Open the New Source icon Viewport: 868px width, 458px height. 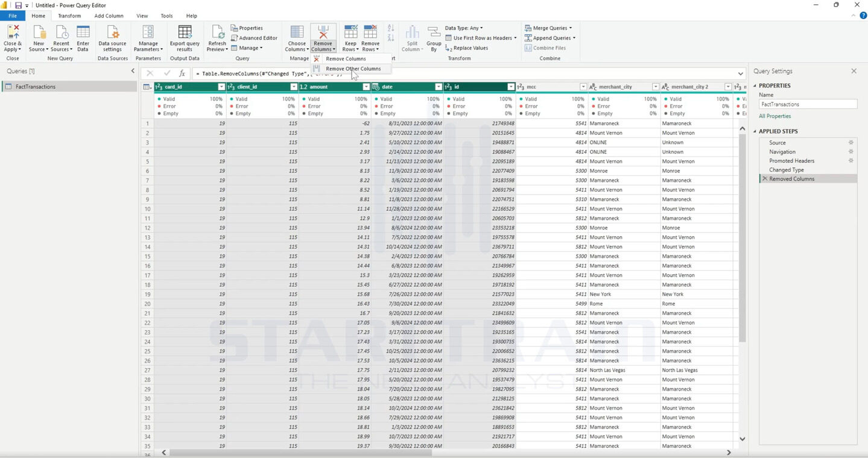tap(39, 32)
